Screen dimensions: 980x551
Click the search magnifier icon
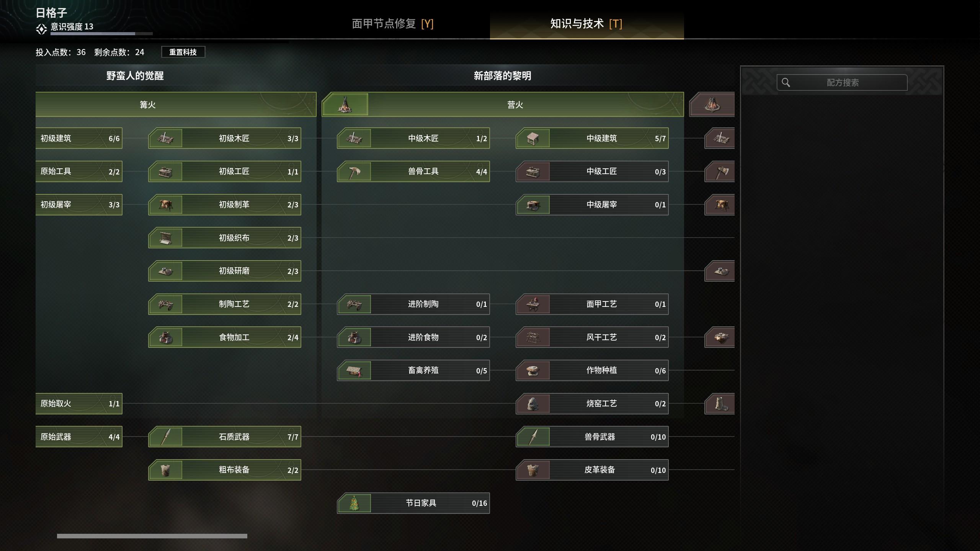786,83
